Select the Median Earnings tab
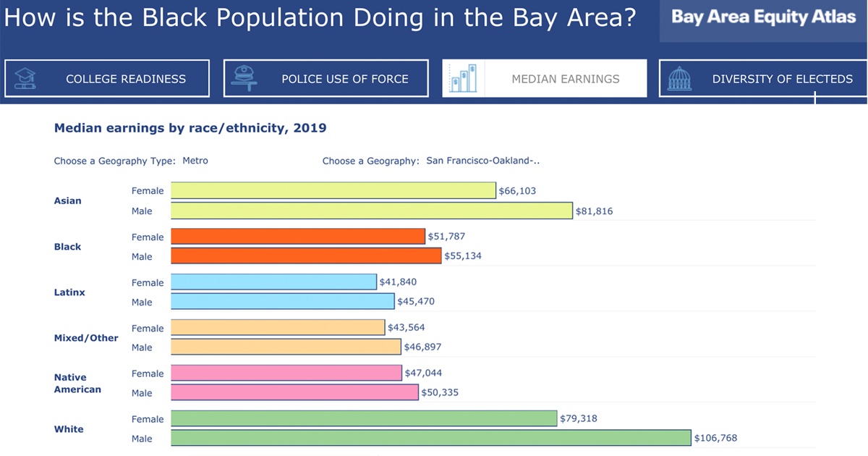868x456 pixels. coord(565,79)
